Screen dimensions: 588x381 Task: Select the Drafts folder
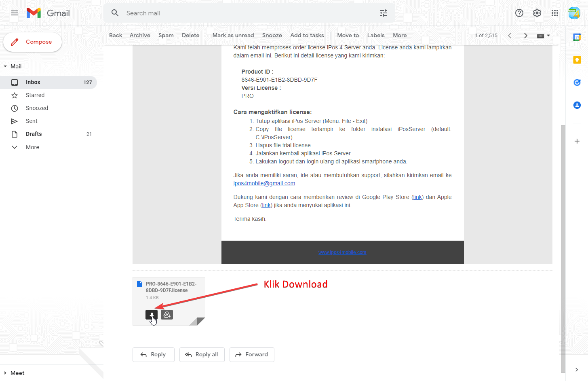48,134
